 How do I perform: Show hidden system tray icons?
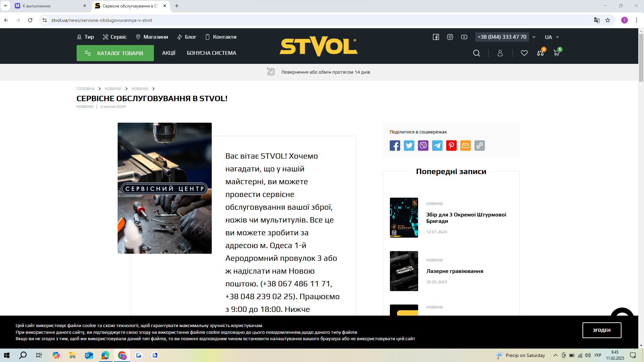pos(556,355)
